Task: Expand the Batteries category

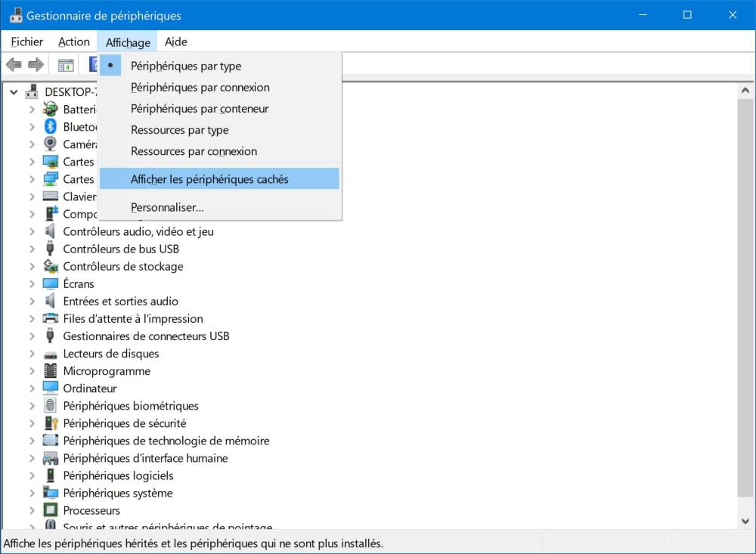Action: click(x=32, y=110)
